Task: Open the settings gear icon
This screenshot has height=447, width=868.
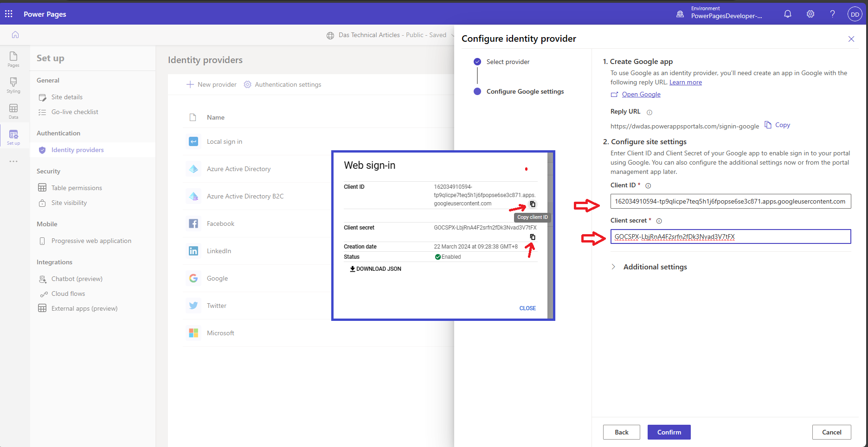Action: (x=810, y=14)
